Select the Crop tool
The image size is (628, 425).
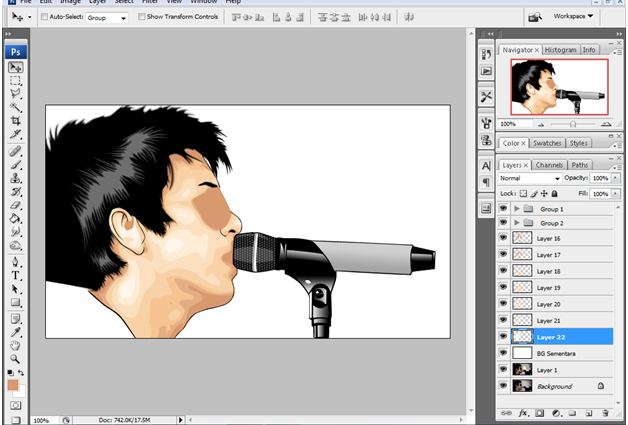16,120
